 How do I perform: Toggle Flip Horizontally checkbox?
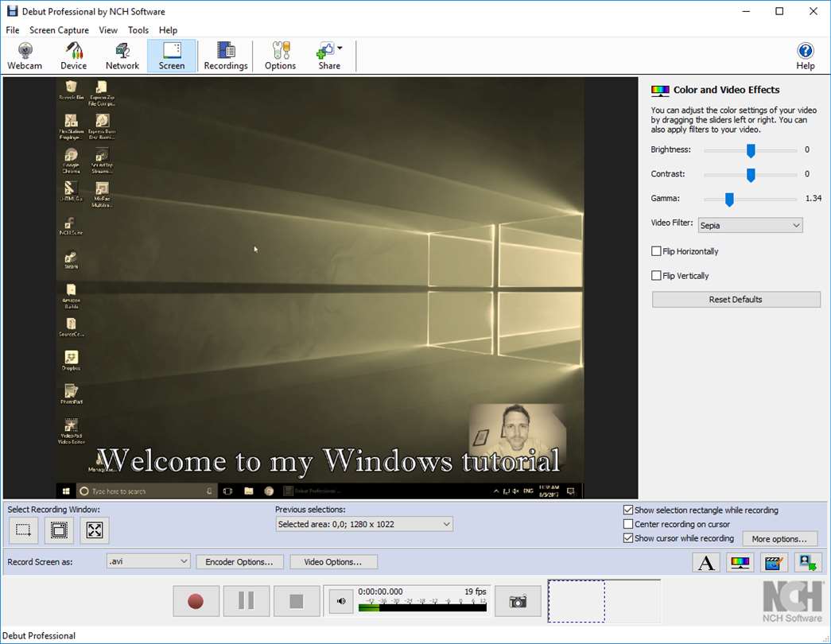[656, 251]
